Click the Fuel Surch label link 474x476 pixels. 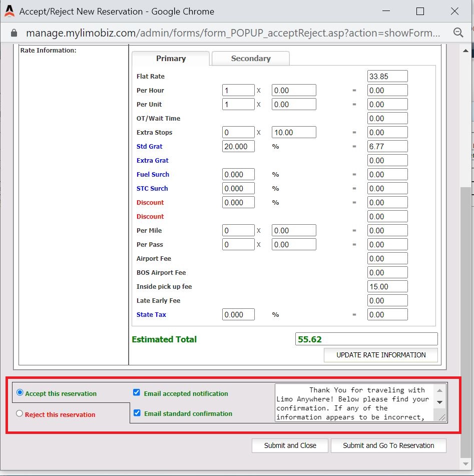point(153,175)
